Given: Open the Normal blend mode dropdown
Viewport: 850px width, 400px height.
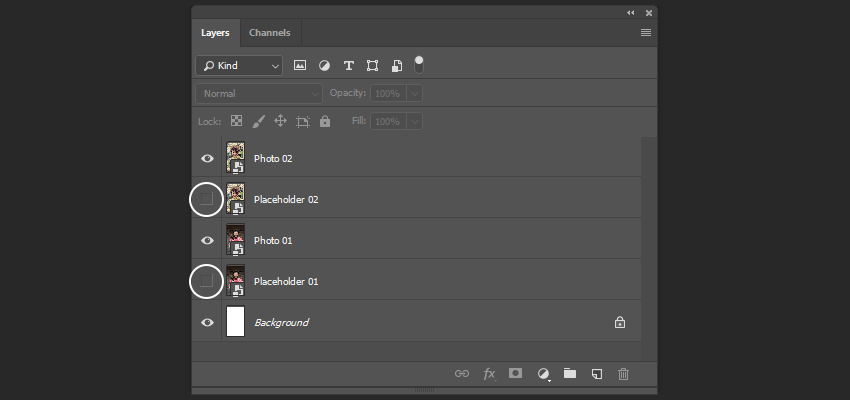Looking at the screenshot, I should (259, 93).
